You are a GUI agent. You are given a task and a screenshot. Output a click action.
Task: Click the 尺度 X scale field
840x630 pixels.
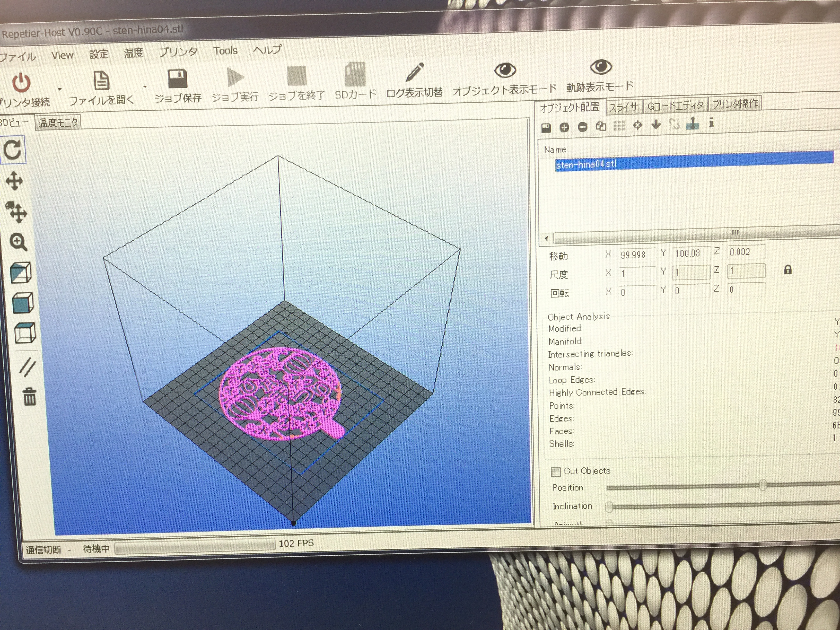(637, 273)
